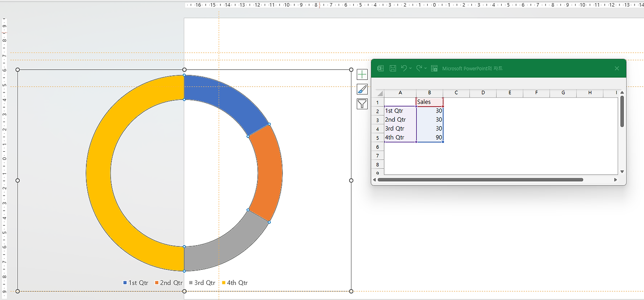Image resolution: width=644 pixels, height=300 pixels.
Task: Select column B header
Action: [430, 92]
